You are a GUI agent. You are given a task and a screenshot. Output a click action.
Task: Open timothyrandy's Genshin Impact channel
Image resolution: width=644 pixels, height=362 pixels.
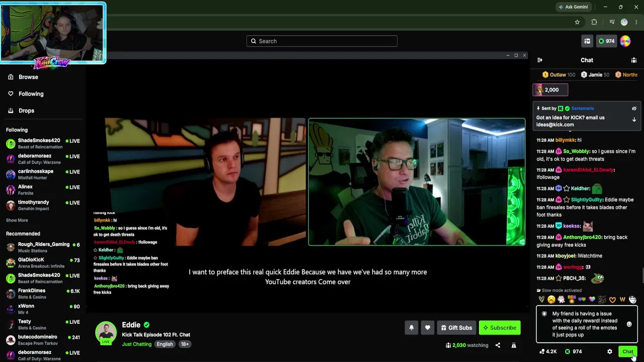coord(43,206)
